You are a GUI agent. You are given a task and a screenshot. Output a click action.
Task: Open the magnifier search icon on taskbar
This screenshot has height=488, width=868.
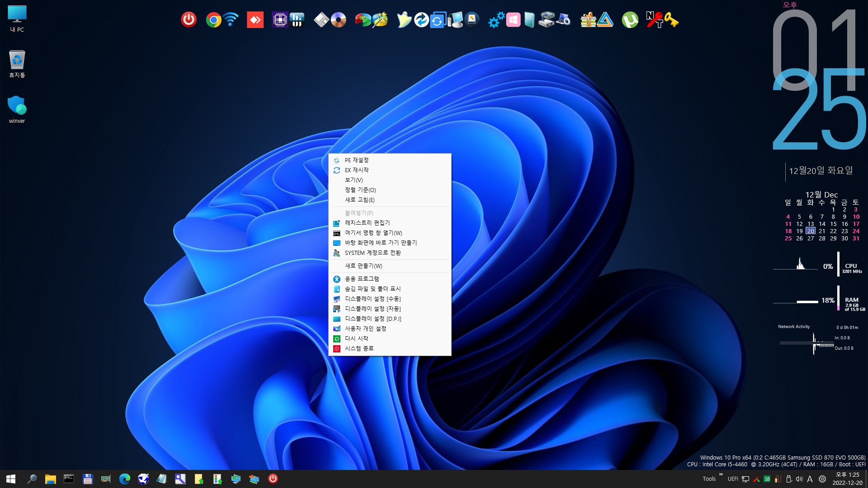pos(32,479)
